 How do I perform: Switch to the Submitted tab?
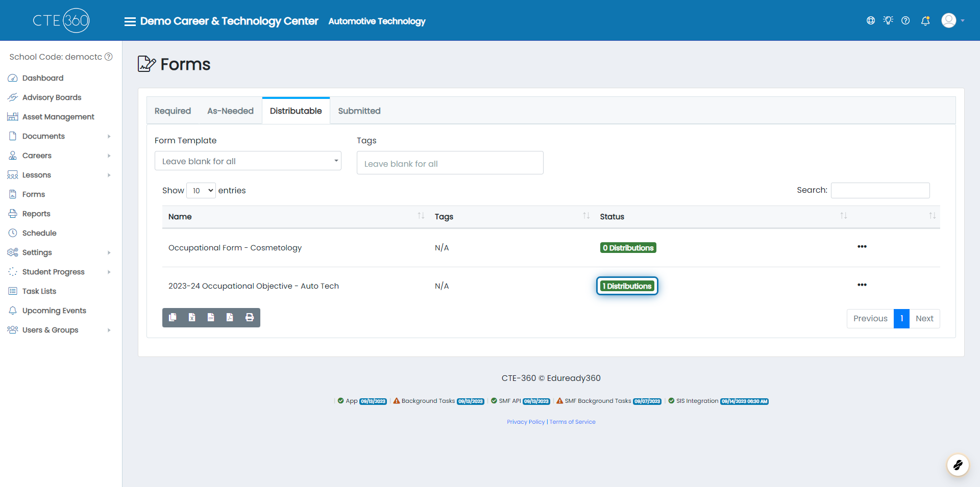359,111
